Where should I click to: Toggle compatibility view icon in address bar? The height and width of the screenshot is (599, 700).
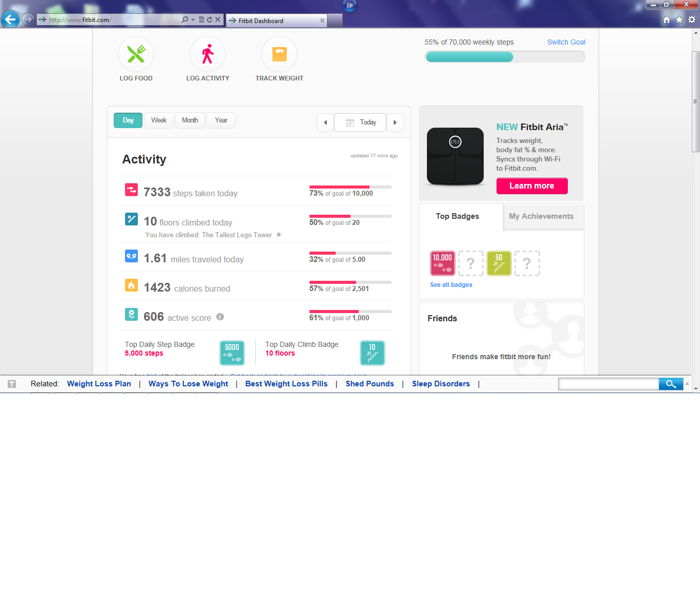click(x=202, y=20)
